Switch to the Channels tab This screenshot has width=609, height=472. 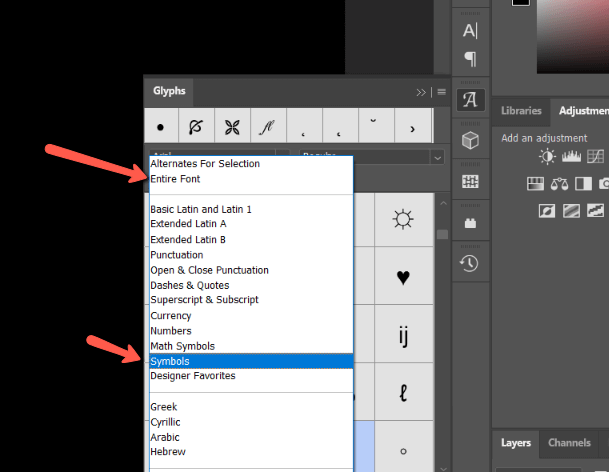pyautogui.click(x=569, y=443)
